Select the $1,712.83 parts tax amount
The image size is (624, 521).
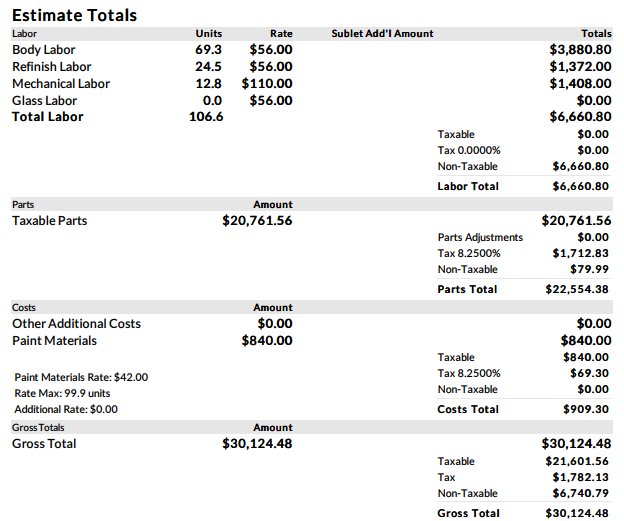(x=580, y=253)
